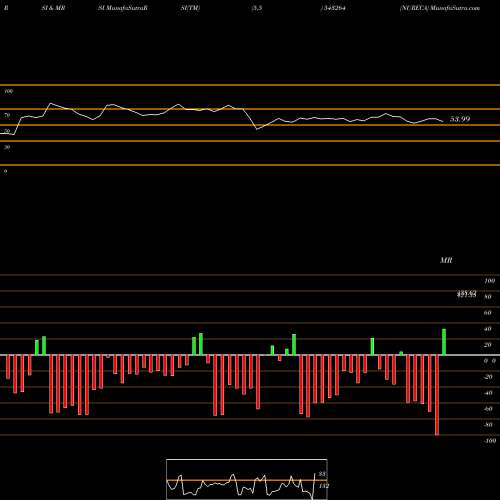The height and width of the screenshot is (500, 500).
Task: Select the last green histogram bar
Action: point(444,342)
